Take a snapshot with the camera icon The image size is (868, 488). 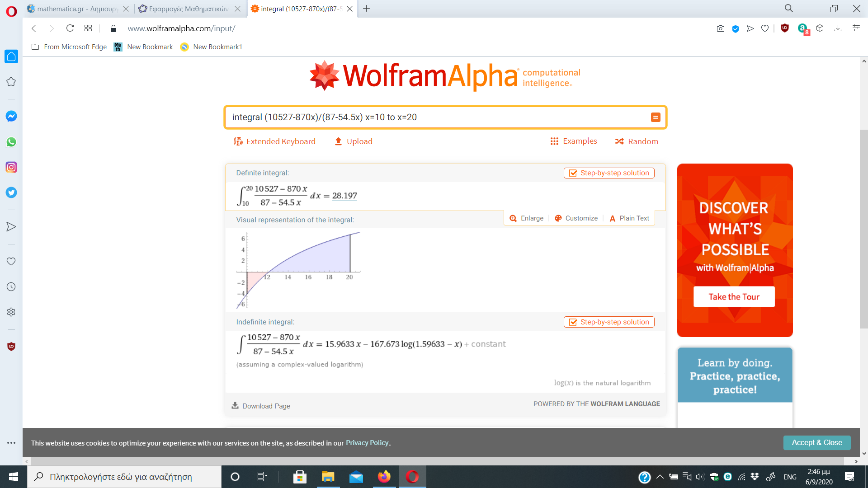tap(721, 29)
